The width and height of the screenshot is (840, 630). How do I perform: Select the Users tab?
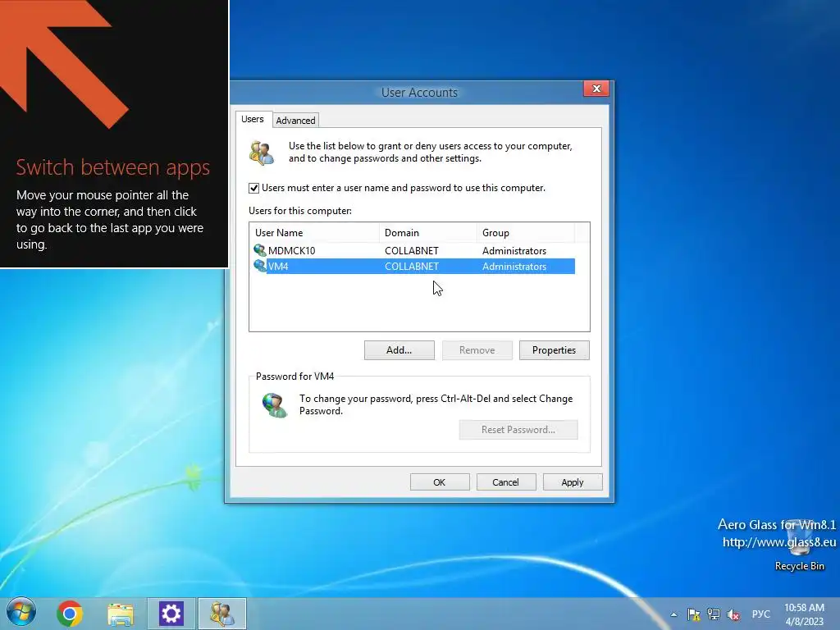pos(253,119)
